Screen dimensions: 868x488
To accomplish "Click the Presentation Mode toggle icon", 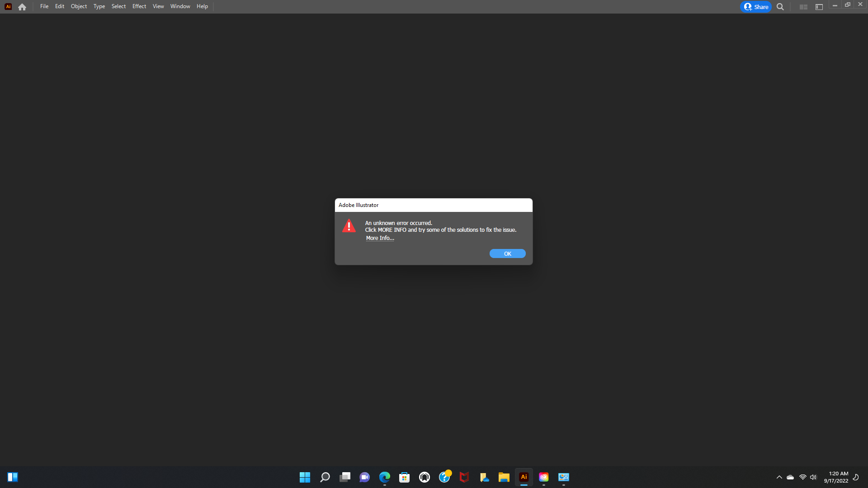I will point(819,7).
